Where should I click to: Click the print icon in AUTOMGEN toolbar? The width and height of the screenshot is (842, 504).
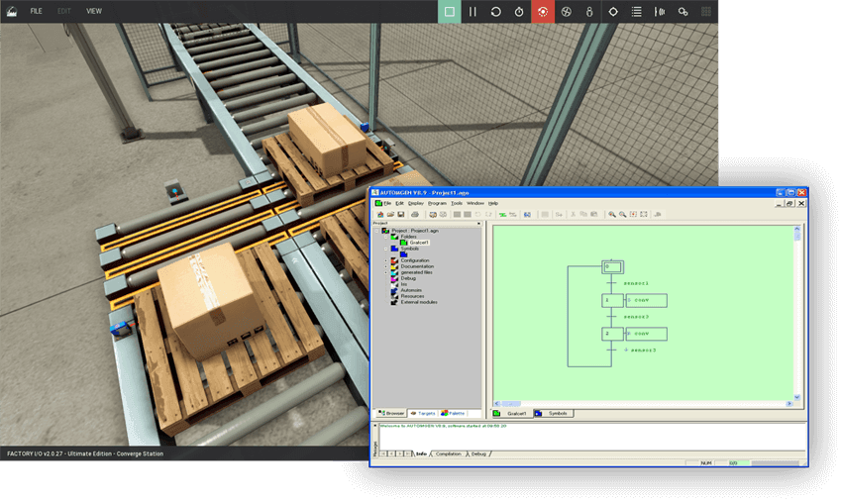[415, 214]
